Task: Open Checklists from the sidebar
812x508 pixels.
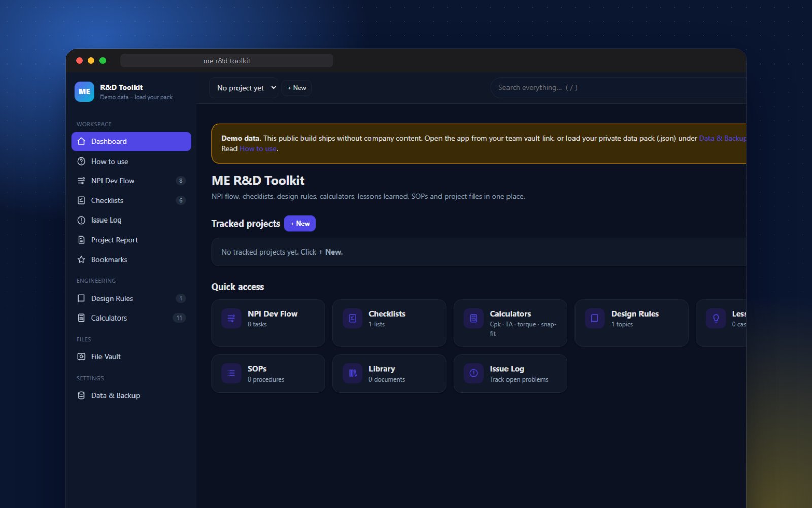Action: [x=131, y=200]
